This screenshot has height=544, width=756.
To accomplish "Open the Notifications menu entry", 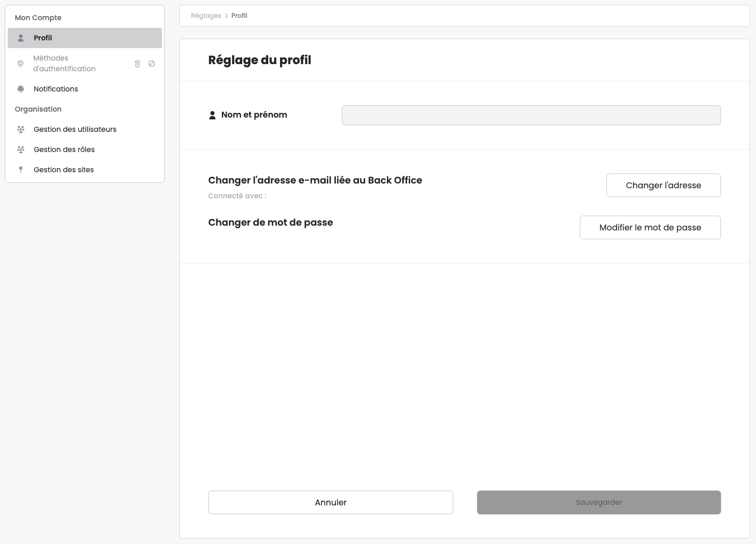I will pyautogui.click(x=56, y=89).
